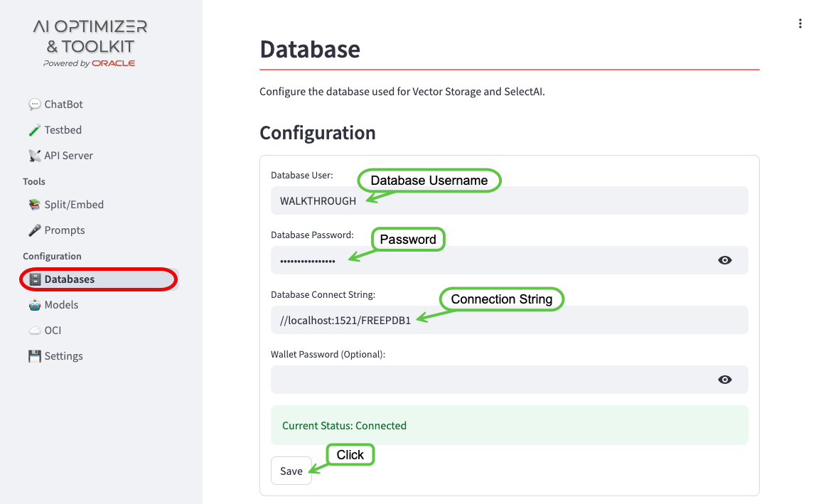
Task: Click the Save button
Action: coord(291,471)
